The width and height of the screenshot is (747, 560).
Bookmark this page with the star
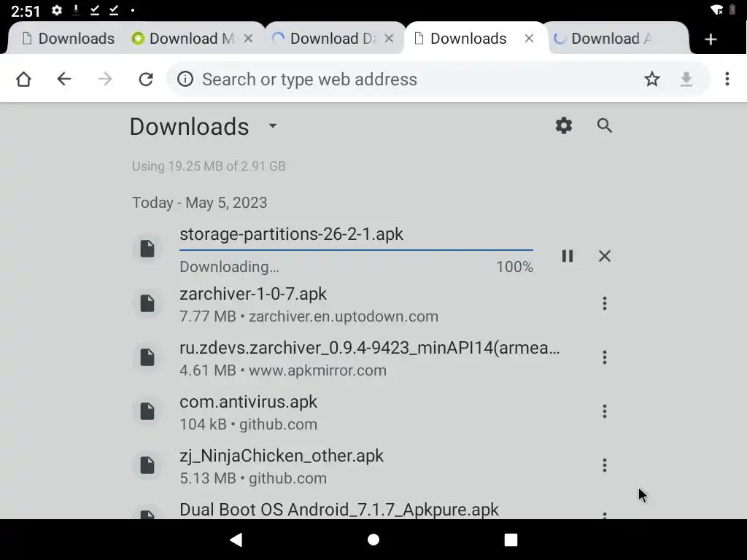tap(651, 79)
